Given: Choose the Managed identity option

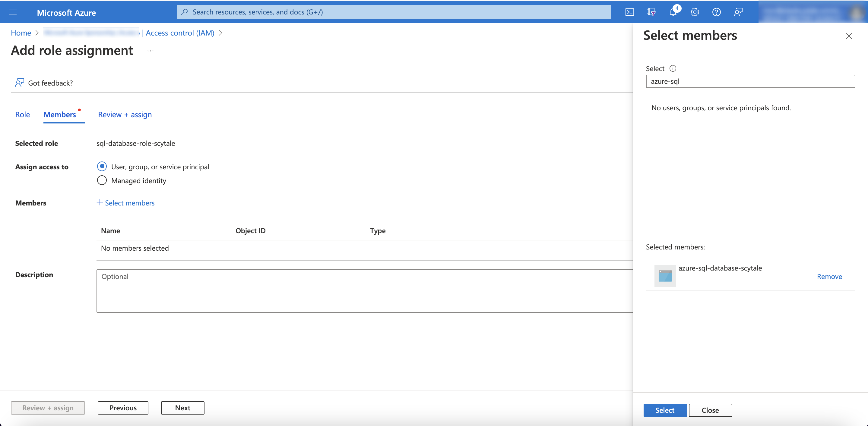Looking at the screenshot, I should [102, 180].
